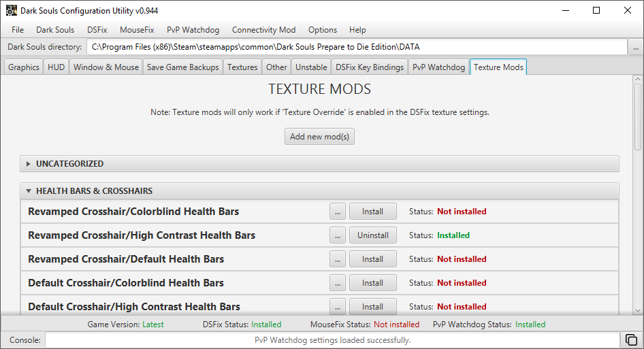Click the scrollbar up arrow
Viewport: 644px width, 349px height.
[x=637, y=79]
